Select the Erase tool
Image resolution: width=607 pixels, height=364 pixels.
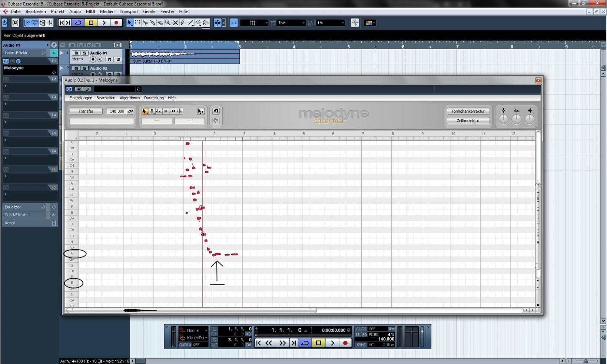pyautogui.click(x=160, y=23)
